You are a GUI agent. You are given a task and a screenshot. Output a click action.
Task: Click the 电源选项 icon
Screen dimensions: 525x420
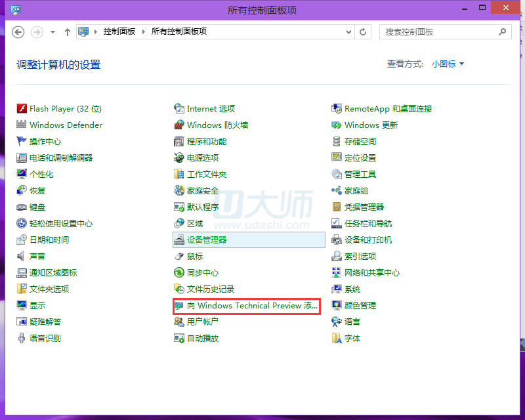[179, 158]
